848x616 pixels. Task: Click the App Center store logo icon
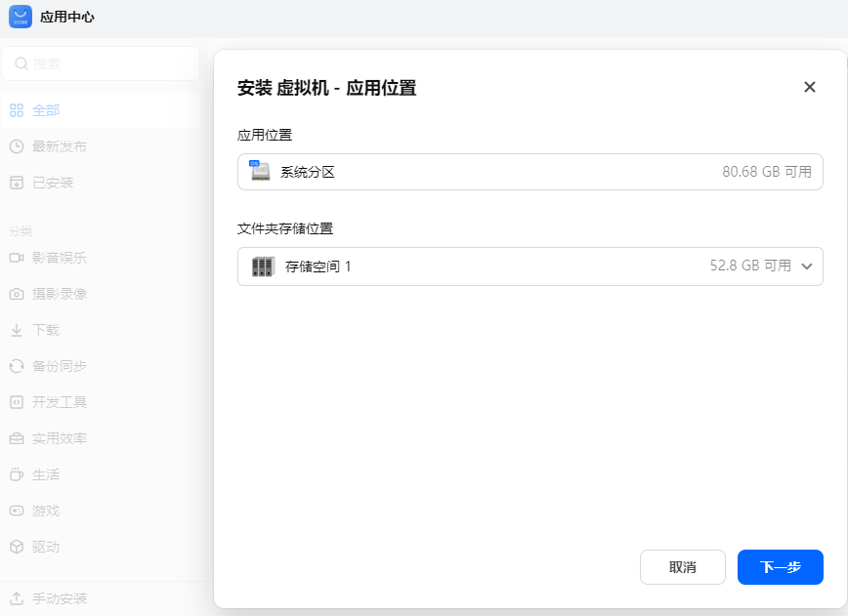pyautogui.click(x=20, y=17)
